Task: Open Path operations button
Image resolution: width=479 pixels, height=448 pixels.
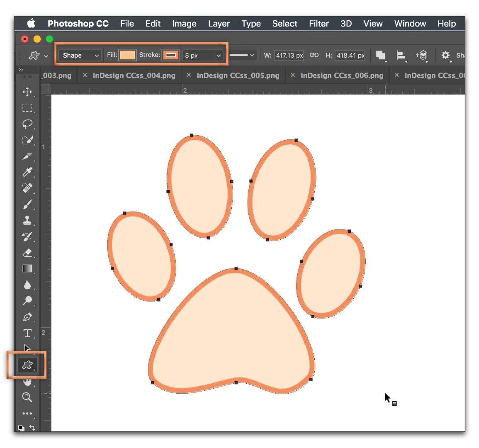Action: [381, 55]
